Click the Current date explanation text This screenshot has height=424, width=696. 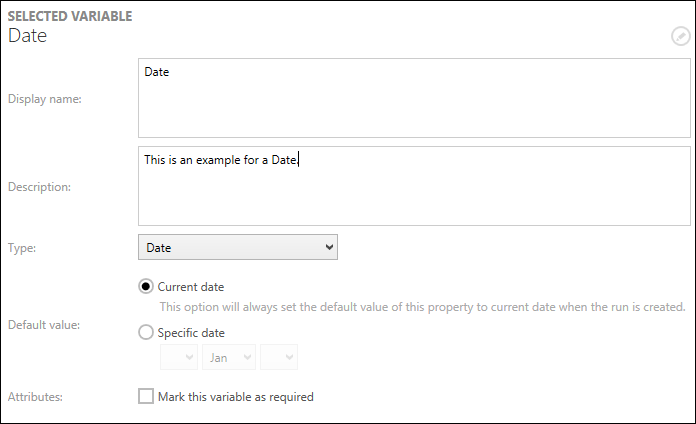coord(422,307)
